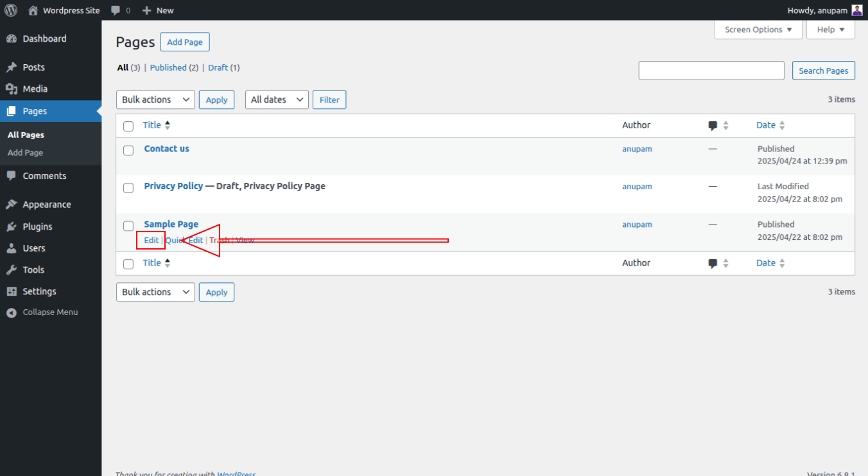Tick the select-all checkbox in table footer

(128, 264)
